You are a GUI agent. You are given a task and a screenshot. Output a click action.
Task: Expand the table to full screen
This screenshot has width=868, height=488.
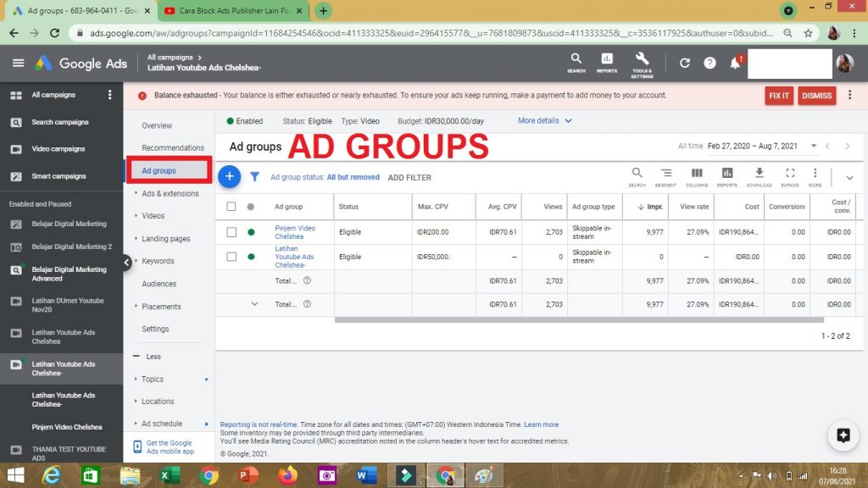[x=789, y=176]
